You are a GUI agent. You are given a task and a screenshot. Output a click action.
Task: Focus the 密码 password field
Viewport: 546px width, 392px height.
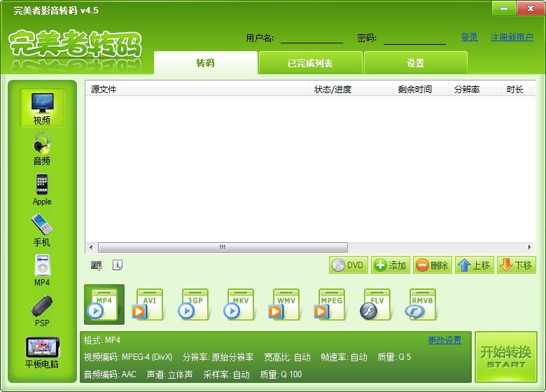coord(414,38)
